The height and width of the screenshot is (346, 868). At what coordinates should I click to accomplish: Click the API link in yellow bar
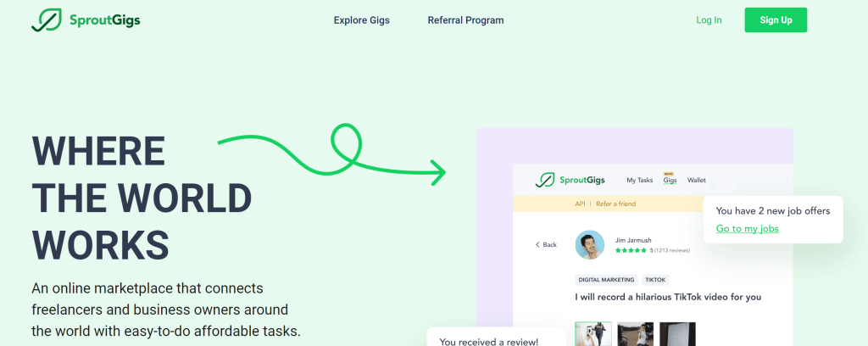point(580,204)
